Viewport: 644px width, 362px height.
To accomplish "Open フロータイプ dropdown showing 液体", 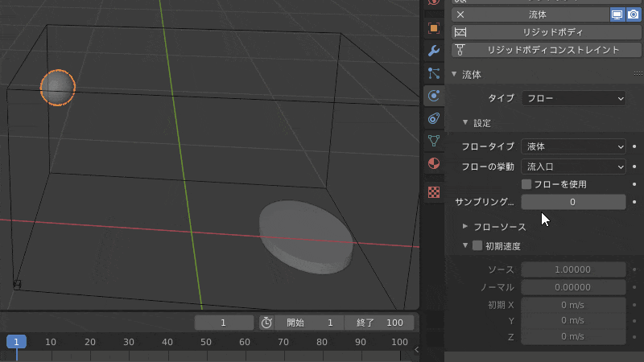I will tap(573, 146).
